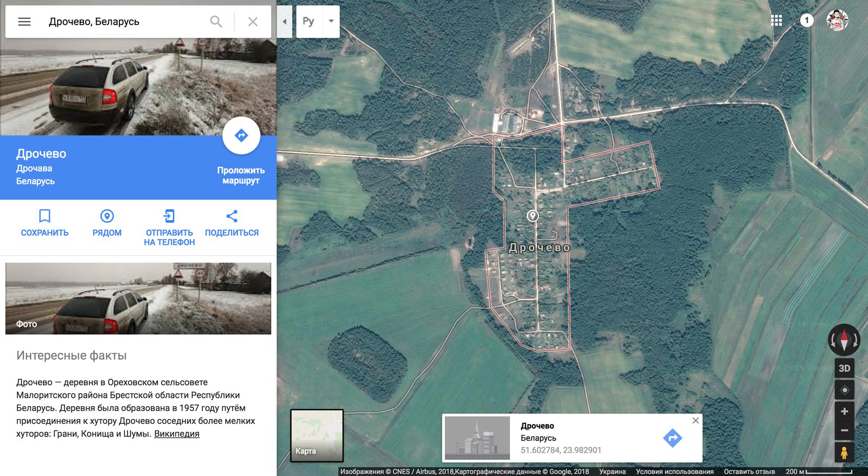The width and height of the screenshot is (868, 476).
Task: Open the notifications badge
Action: tap(807, 21)
